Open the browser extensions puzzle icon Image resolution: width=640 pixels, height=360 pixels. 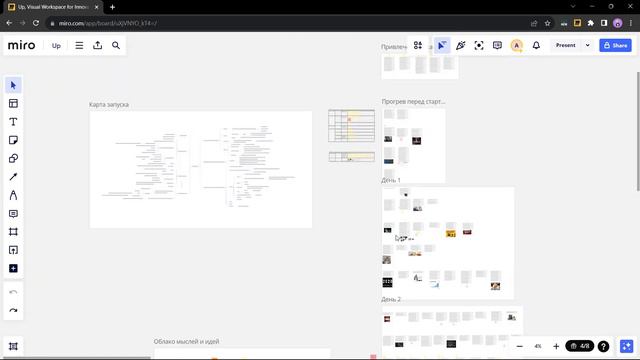click(x=591, y=23)
